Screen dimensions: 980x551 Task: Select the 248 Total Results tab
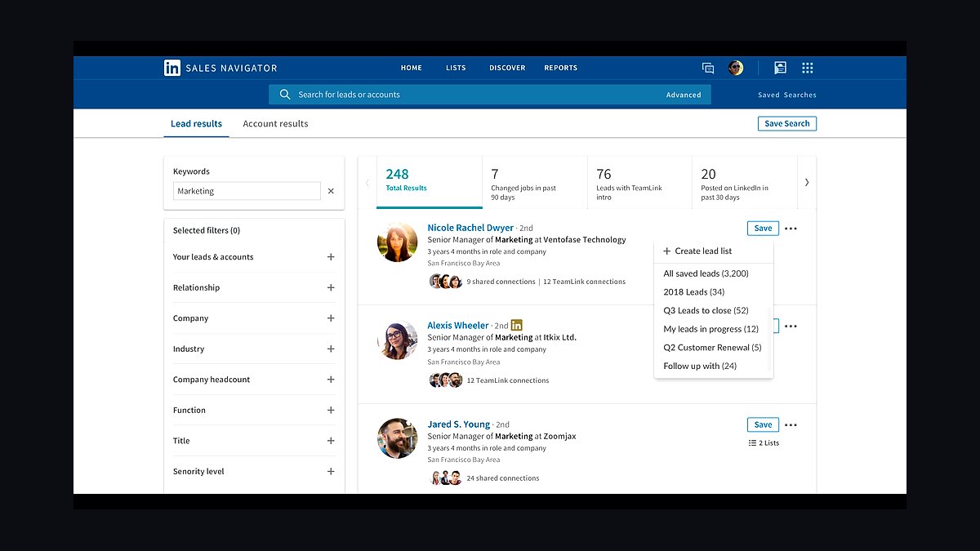430,182
